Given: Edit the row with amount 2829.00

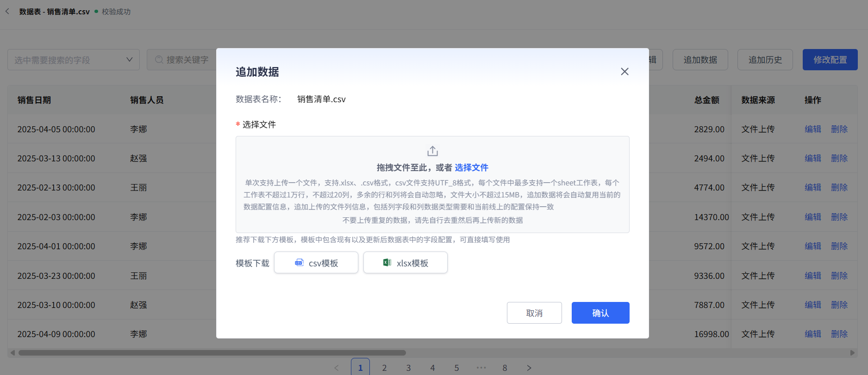Looking at the screenshot, I should tap(813, 129).
